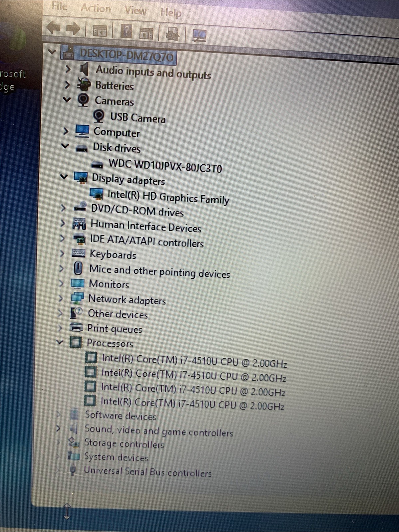Expand DVD/CD-ROM drives
The width and height of the screenshot is (399, 532).
click(63, 208)
